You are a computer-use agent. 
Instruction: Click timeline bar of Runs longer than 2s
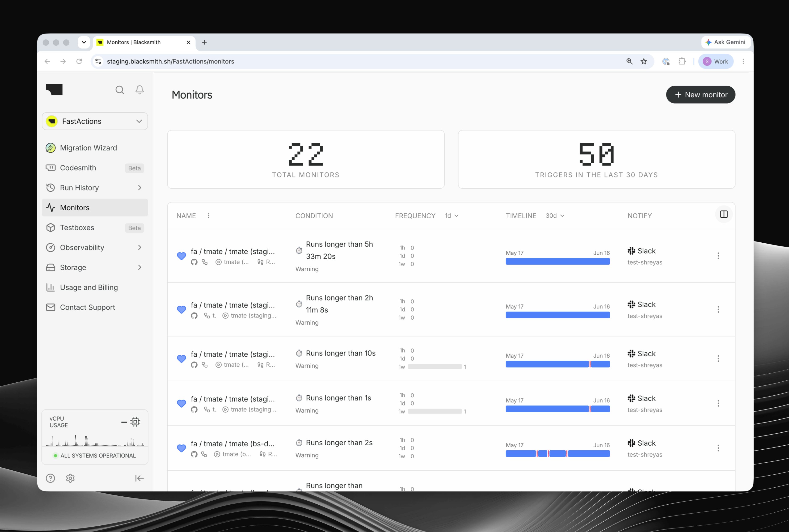click(x=558, y=454)
